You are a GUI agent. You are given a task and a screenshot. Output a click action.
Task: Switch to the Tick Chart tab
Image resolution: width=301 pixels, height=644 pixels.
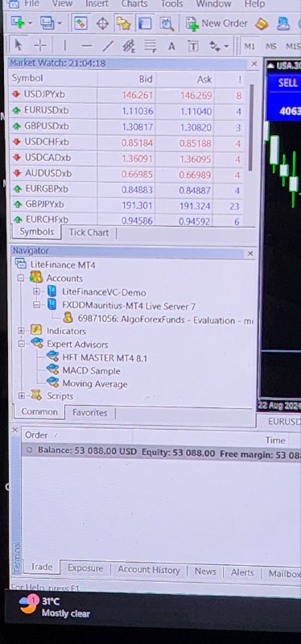89,233
